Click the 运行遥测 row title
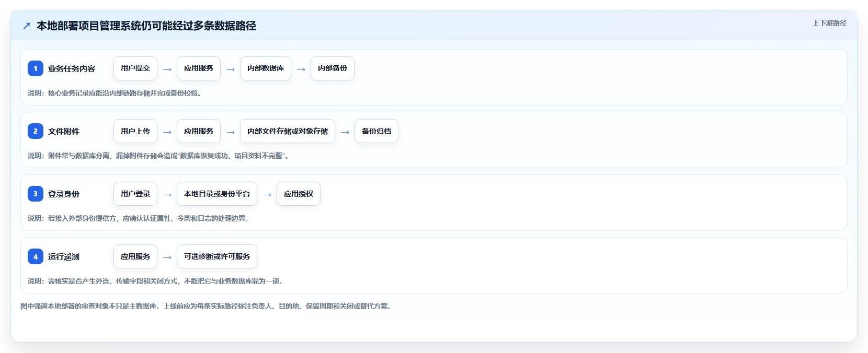The width and height of the screenshot is (868, 353). pyautogui.click(x=64, y=256)
